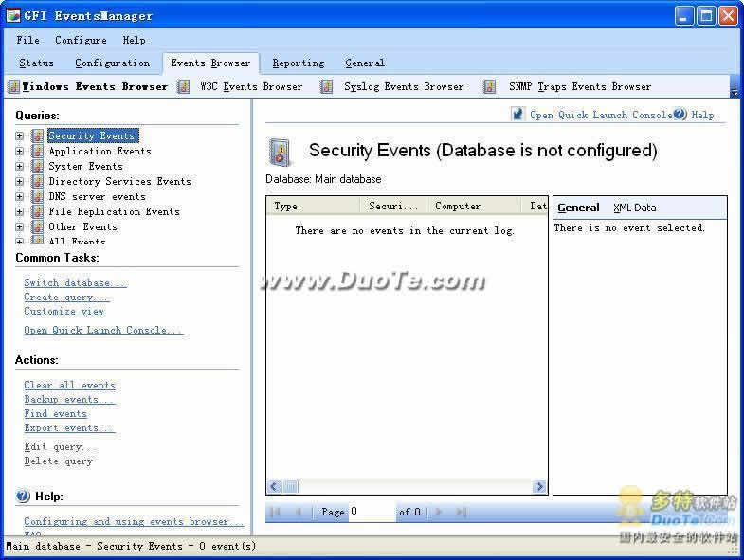Click the Find events link
This screenshot has height=560, width=744.
pos(56,413)
